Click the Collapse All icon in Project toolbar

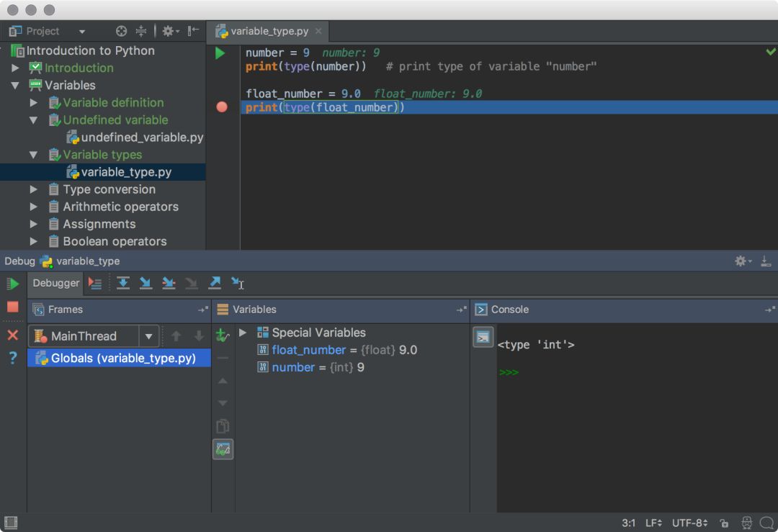point(141,31)
